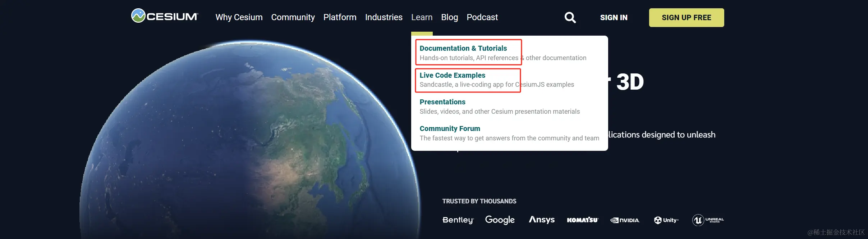Click the Google logo

pyautogui.click(x=500, y=220)
